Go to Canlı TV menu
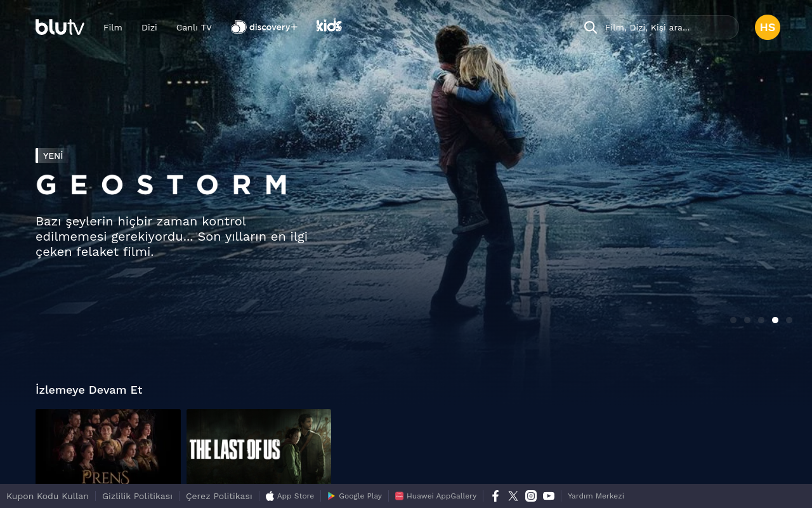Image resolution: width=812 pixels, height=508 pixels. 194,27
